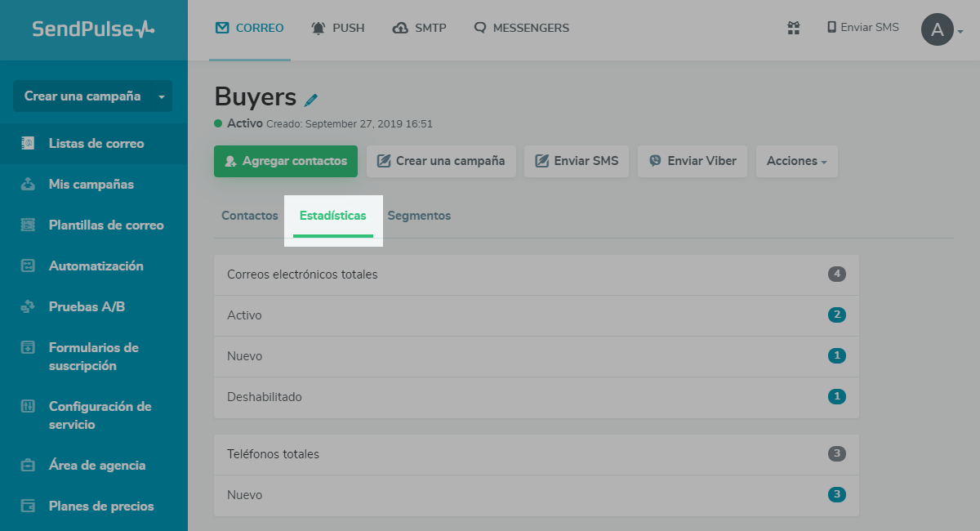This screenshot has width=980, height=531.
Task: Open the Acciones dropdown menu
Action: tap(796, 161)
